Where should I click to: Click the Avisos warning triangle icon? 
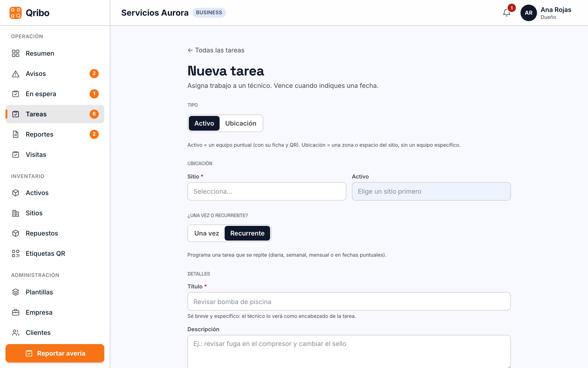(x=16, y=74)
